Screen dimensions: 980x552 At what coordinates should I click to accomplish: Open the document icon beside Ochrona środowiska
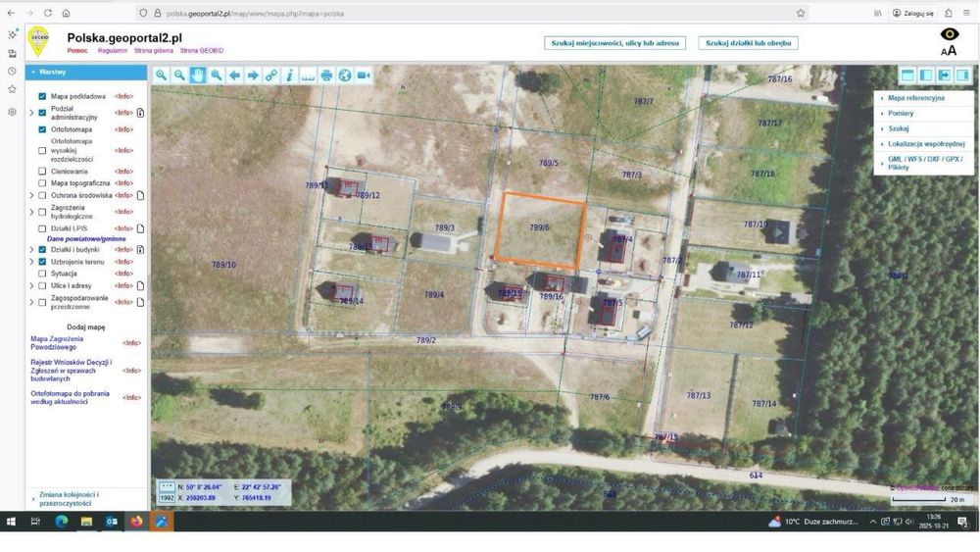coord(140,196)
